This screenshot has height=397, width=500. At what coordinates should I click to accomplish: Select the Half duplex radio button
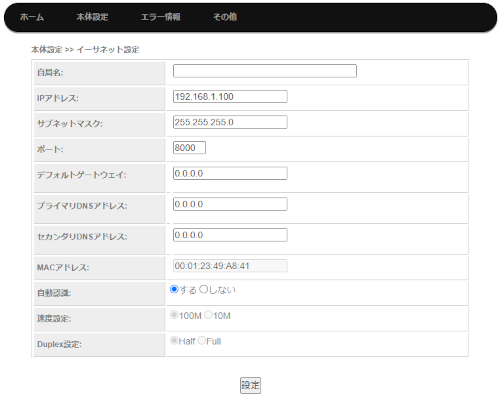[174, 341]
